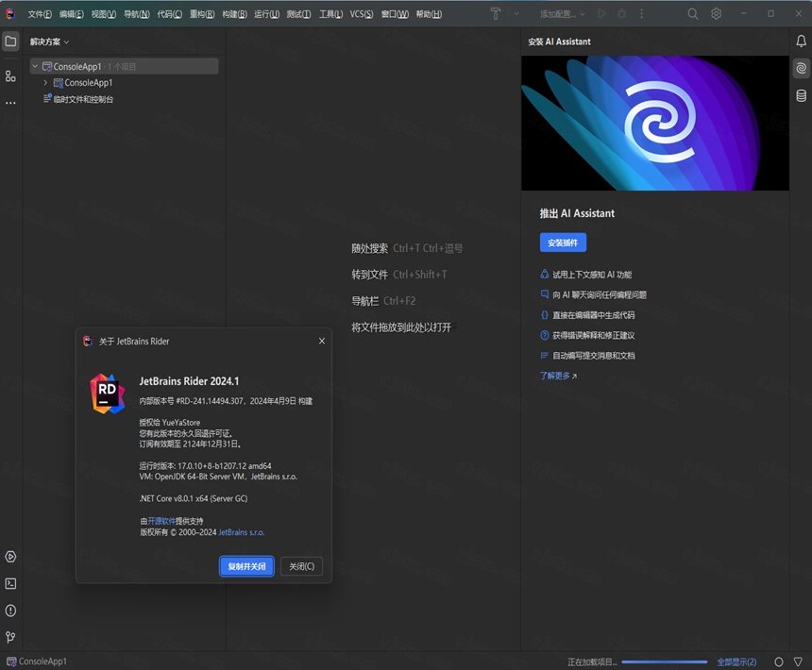812x670 pixels.
Task: Click the Install Plugin button
Action: pyautogui.click(x=563, y=243)
